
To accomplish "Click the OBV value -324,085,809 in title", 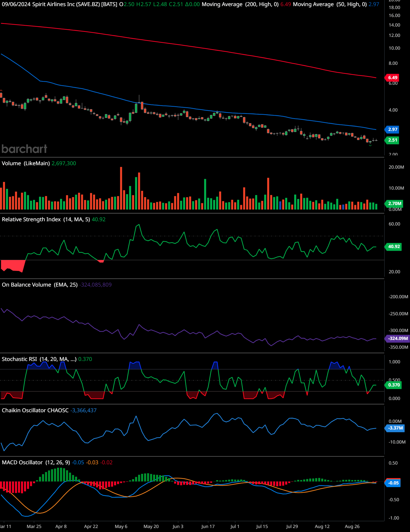I will point(96,285).
